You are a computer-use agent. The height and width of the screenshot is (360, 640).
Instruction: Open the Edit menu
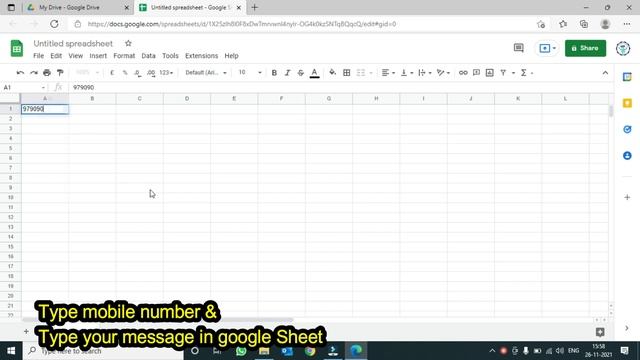tap(56, 56)
